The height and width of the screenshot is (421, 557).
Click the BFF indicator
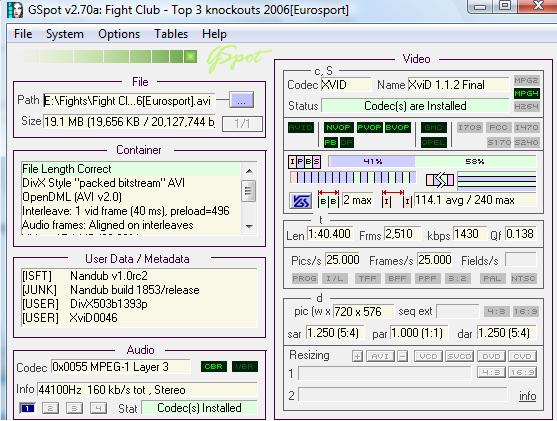click(398, 279)
